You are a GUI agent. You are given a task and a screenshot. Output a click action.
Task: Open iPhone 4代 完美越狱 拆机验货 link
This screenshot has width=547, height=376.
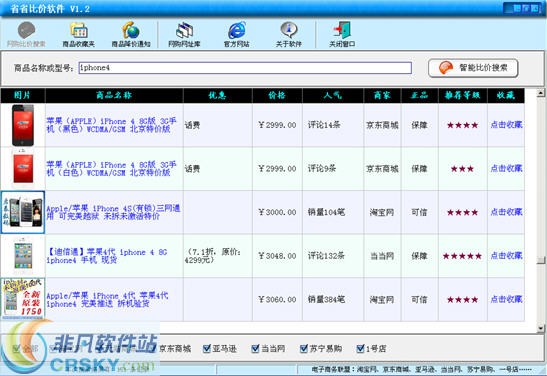point(107,299)
